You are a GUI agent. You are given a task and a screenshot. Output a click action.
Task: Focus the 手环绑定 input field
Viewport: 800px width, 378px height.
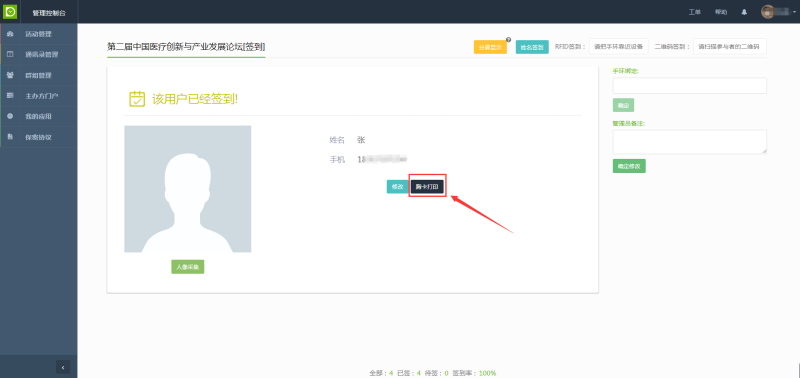[x=689, y=86]
